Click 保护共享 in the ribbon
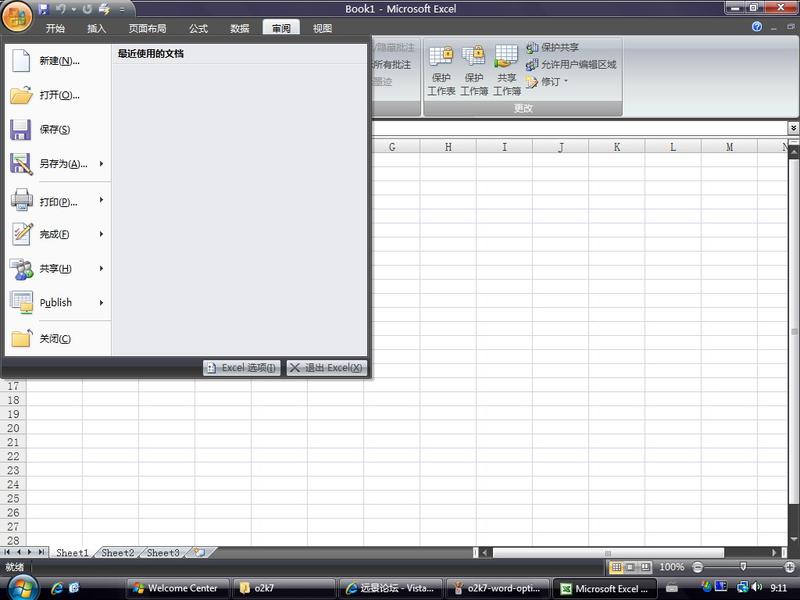 [553, 47]
